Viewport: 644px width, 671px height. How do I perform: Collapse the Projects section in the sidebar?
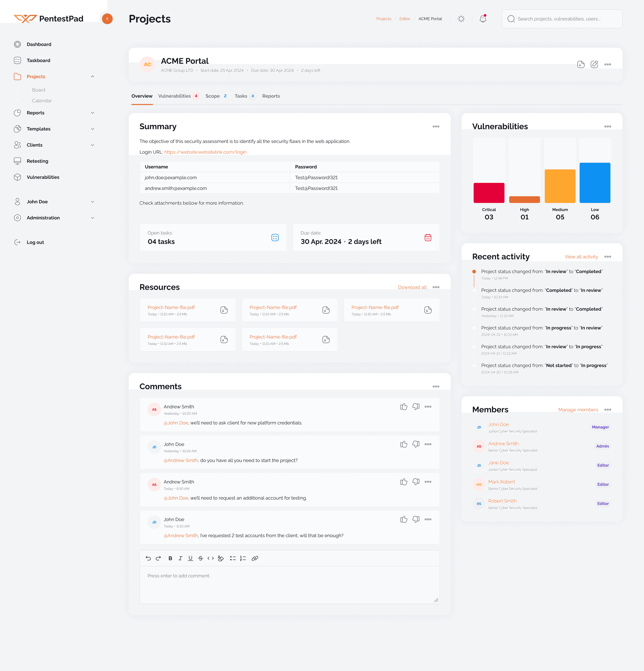pos(92,76)
